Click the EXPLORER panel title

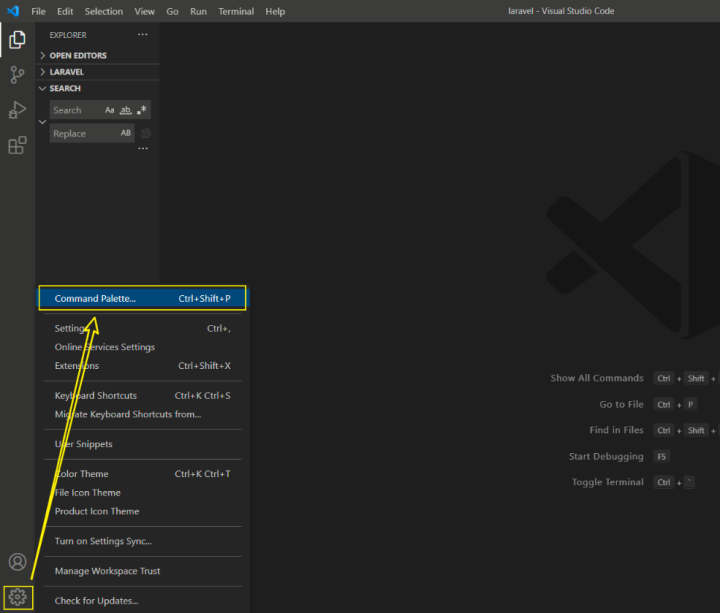[68, 35]
